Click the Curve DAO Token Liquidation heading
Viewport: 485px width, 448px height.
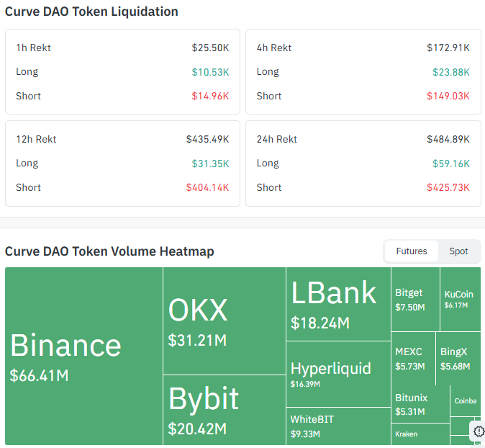tap(91, 12)
